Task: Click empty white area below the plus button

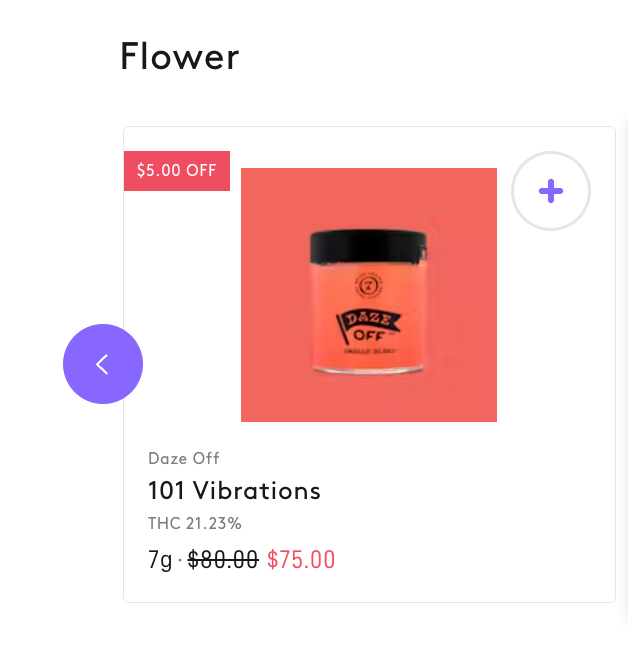Action: (553, 333)
